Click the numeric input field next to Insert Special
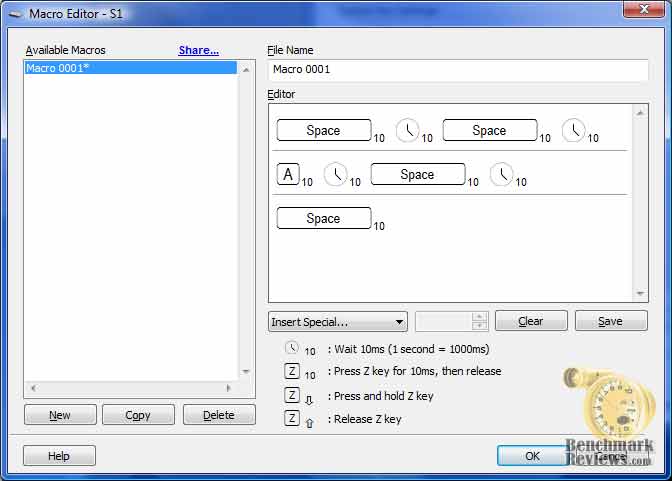This screenshot has height=481, width=672. [444, 322]
